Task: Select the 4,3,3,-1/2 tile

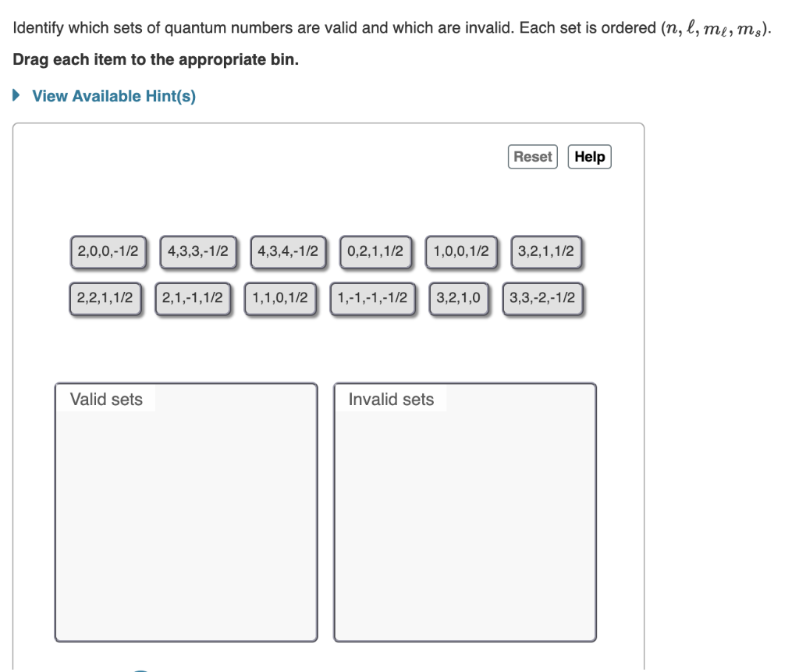Action: pos(197,251)
